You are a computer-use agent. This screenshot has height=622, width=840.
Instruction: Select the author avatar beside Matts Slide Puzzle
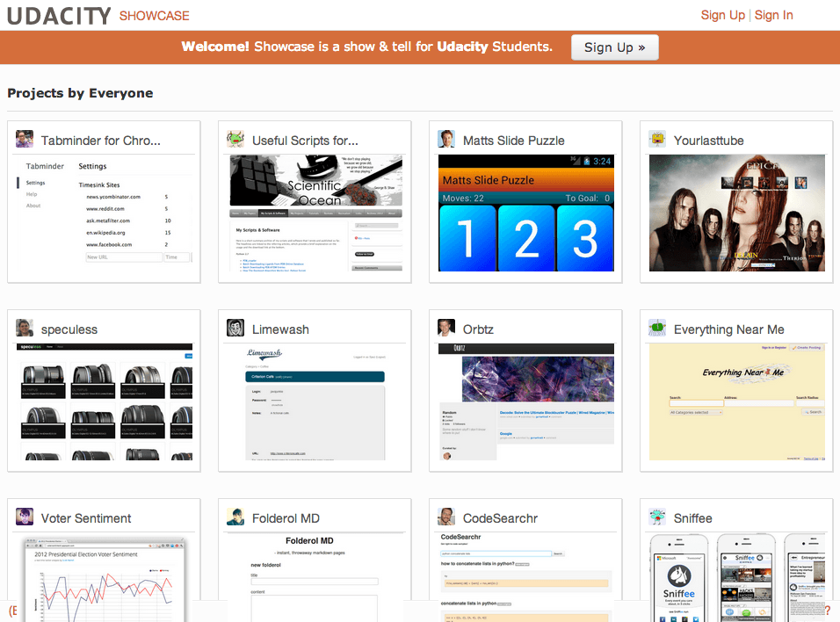click(446, 140)
